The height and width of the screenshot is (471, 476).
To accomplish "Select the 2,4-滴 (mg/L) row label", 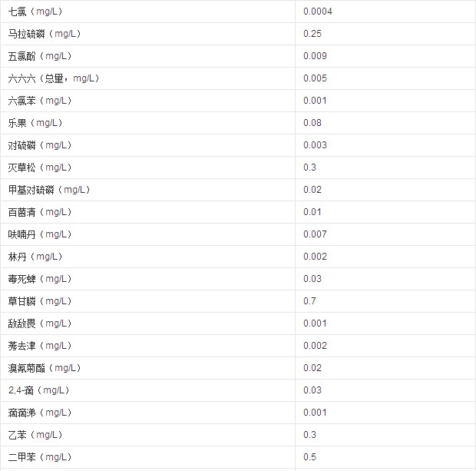I will [39, 390].
